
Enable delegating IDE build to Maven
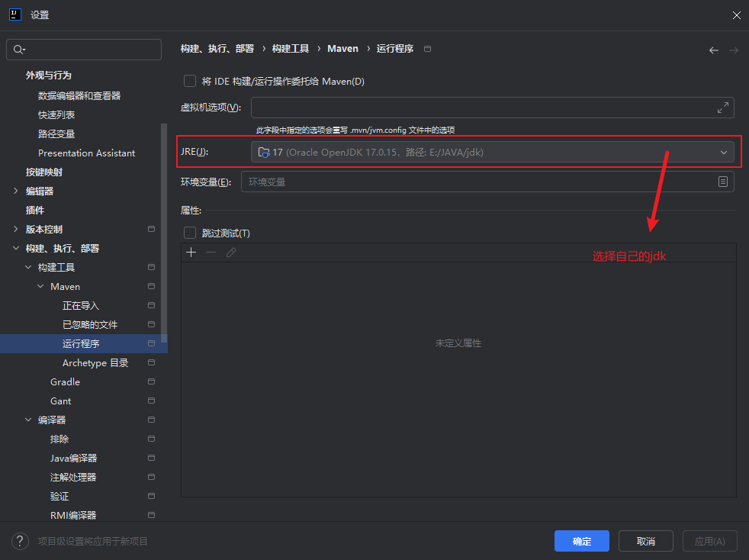point(190,81)
